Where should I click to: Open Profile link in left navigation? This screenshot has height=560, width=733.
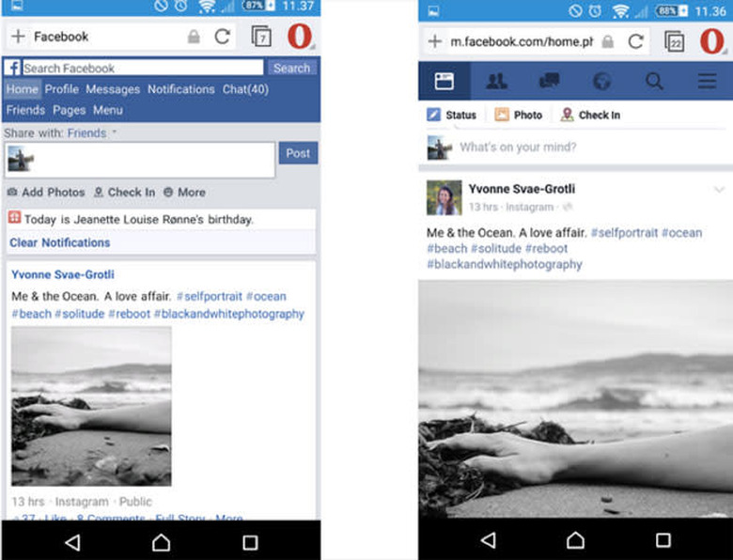pyautogui.click(x=62, y=89)
